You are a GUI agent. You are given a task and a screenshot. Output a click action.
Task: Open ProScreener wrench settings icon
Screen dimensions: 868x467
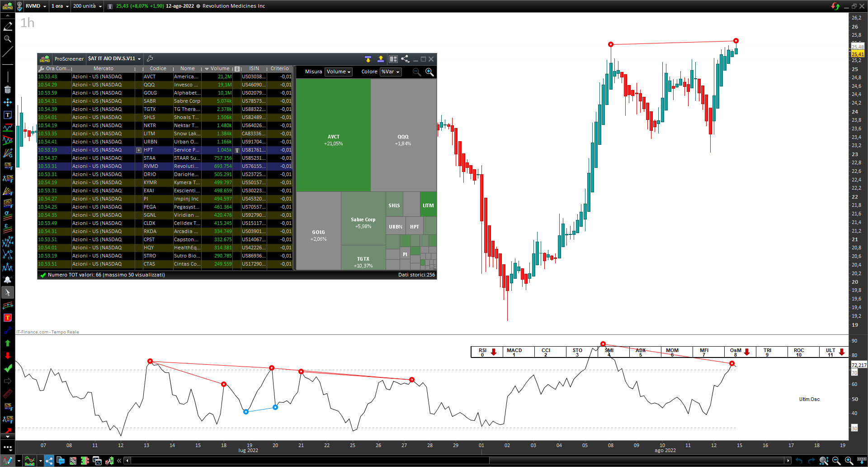[x=150, y=59]
